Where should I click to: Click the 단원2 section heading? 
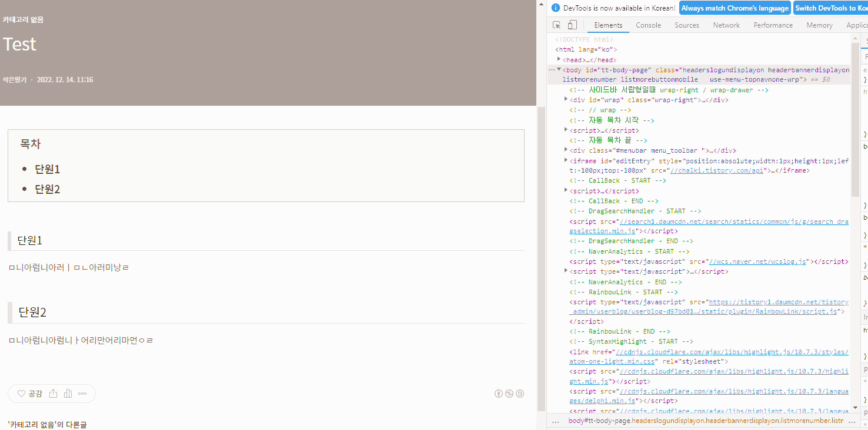32,313
